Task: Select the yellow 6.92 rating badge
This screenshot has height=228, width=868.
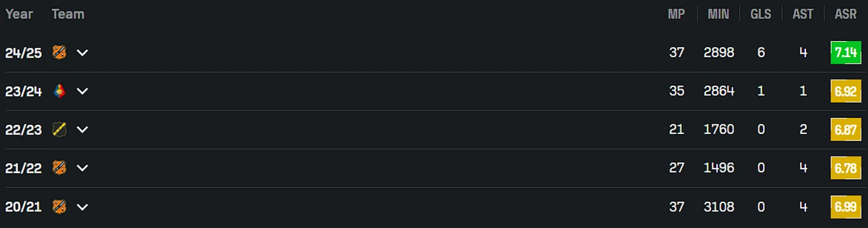Action: (x=845, y=91)
